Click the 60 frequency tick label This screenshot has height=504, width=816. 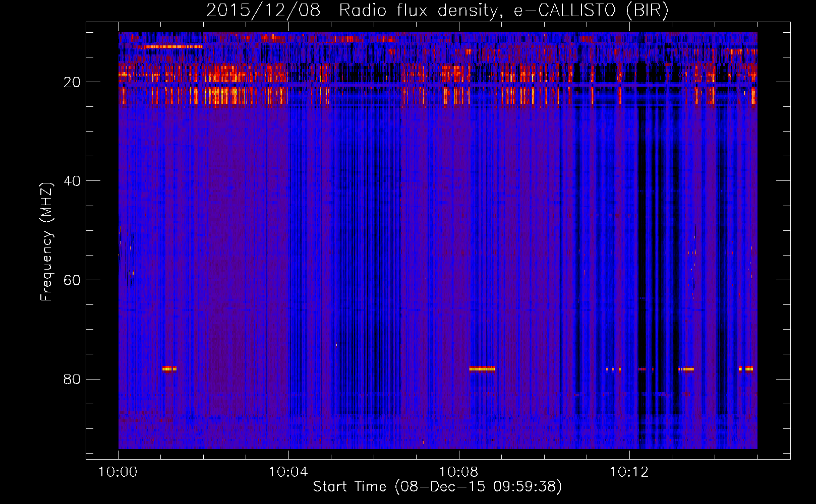72,280
